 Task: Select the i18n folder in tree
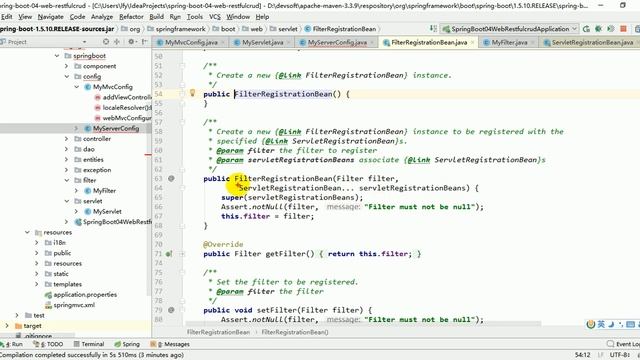point(59,242)
